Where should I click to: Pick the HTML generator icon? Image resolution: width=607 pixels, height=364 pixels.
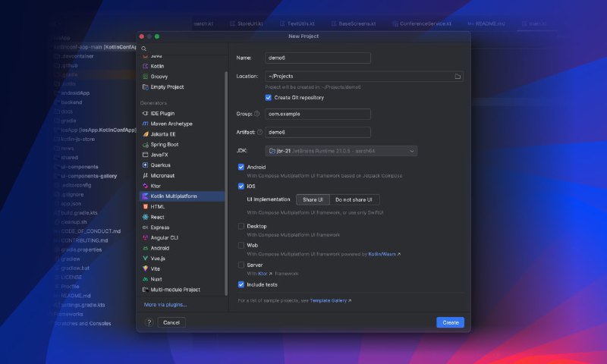click(145, 207)
